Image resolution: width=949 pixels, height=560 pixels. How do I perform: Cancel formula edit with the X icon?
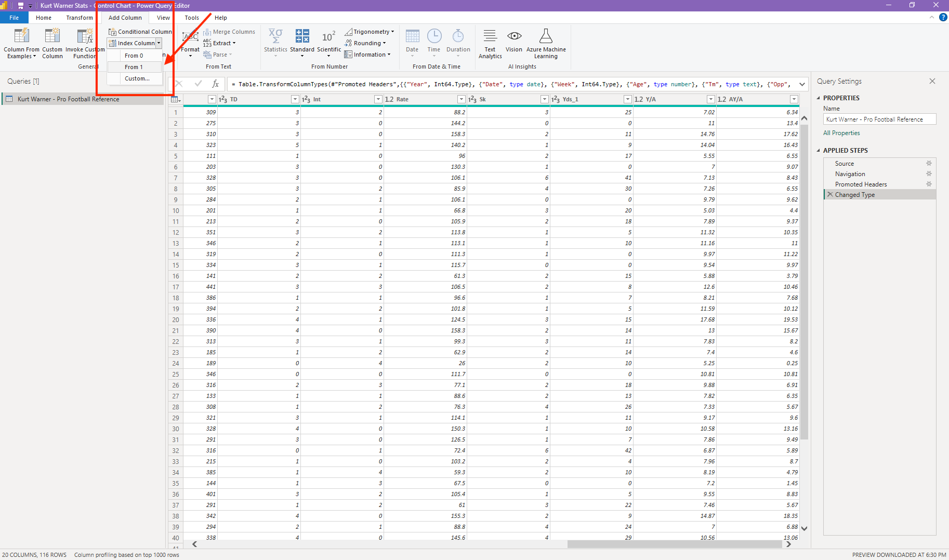click(x=179, y=84)
